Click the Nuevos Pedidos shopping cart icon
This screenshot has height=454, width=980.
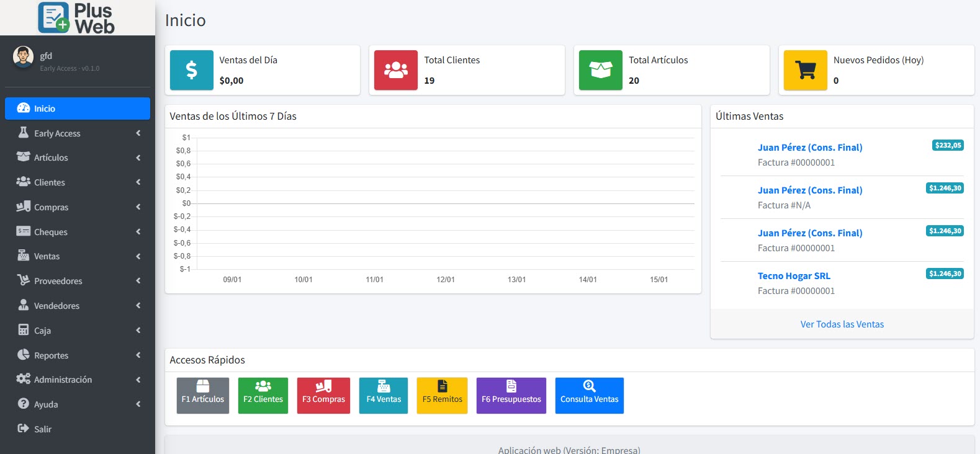tap(805, 70)
